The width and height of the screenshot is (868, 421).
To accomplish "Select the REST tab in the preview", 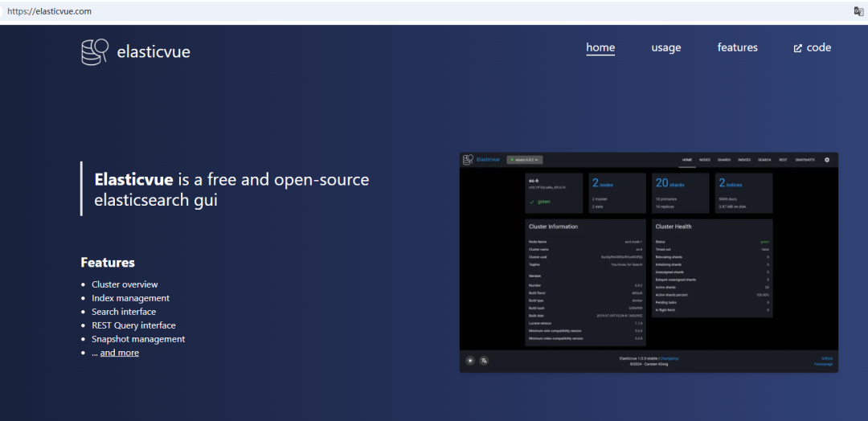I will click(x=783, y=160).
